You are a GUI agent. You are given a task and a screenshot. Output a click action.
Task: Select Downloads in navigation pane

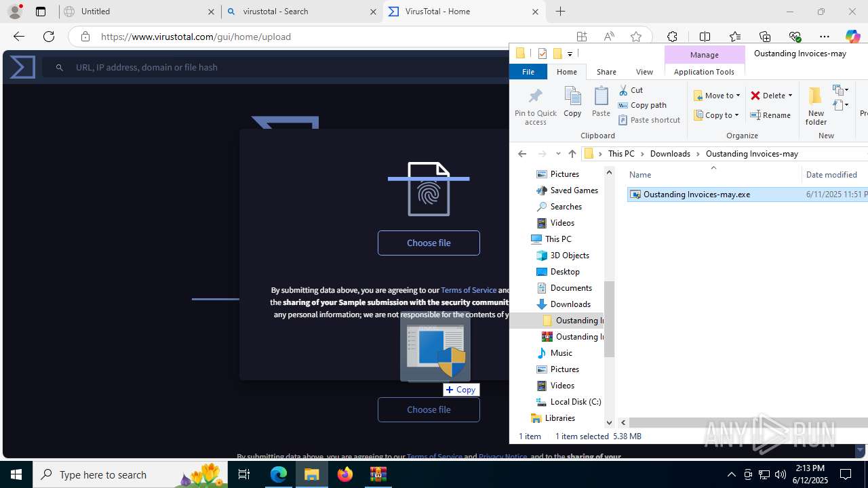tap(570, 304)
